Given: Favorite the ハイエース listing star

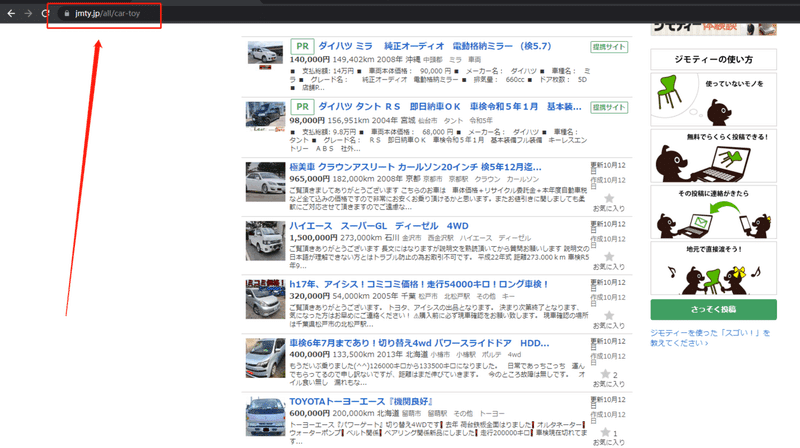Looking at the screenshot, I should [609, 257].
